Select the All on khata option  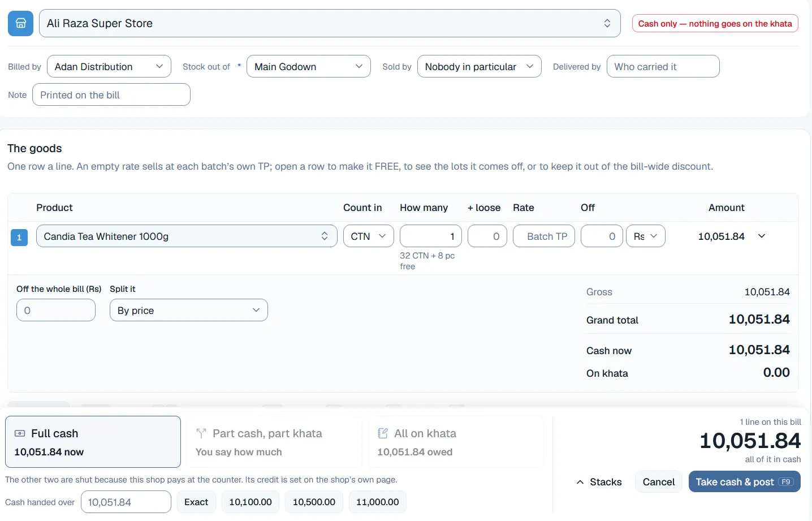pos(456,442)
